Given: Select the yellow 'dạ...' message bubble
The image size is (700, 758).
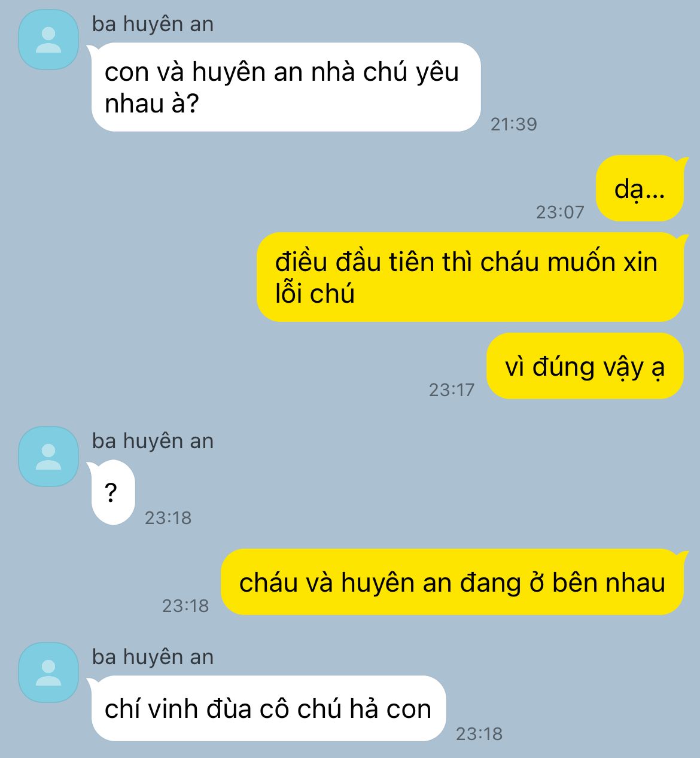Looking at the screenshot, I should tap(640, 188).
